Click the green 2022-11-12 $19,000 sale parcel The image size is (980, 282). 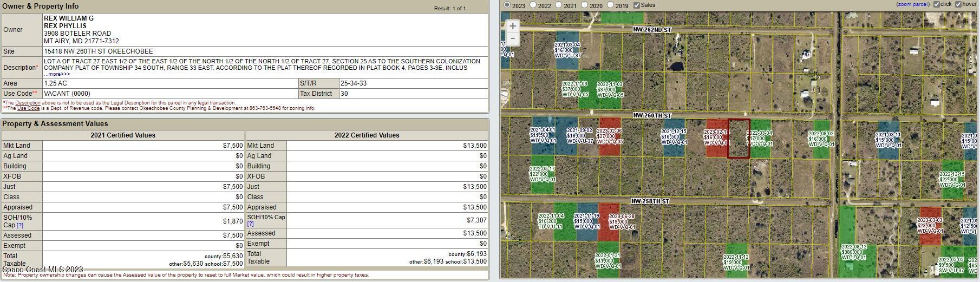click(736, 262)
